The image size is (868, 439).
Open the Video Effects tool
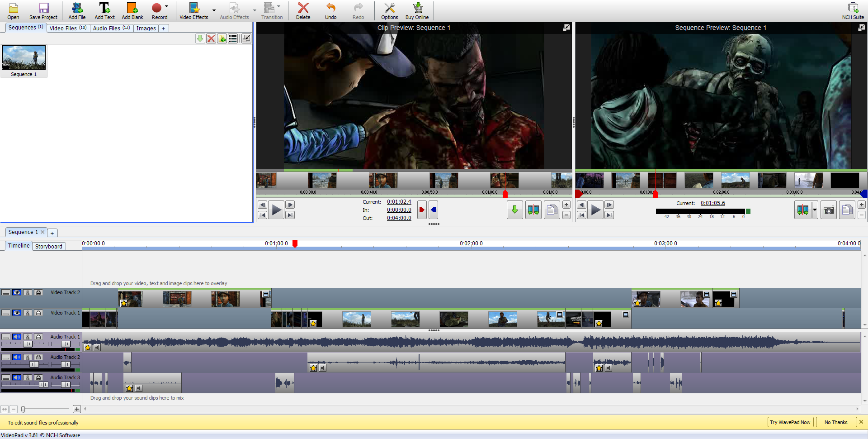tap(194, 11)
